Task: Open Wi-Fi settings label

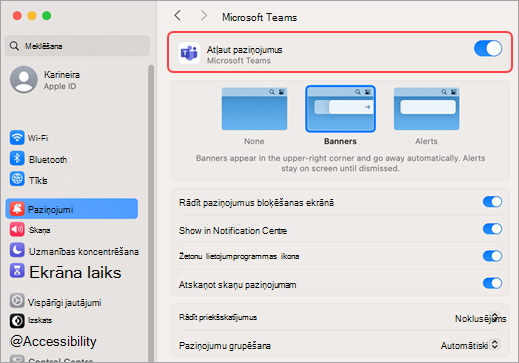Action: [x=38, y=138]
